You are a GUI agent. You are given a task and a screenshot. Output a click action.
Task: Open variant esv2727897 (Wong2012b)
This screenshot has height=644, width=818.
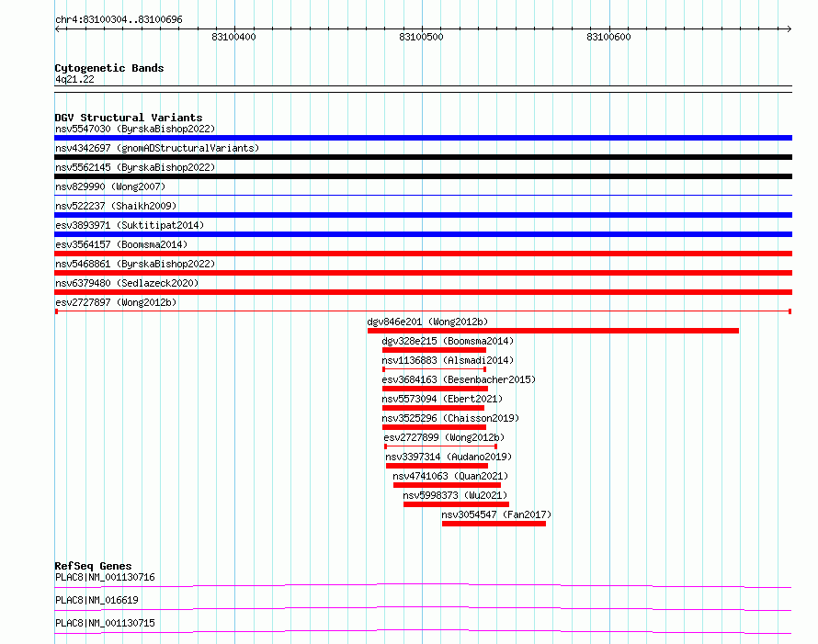[x=116, y=302]
